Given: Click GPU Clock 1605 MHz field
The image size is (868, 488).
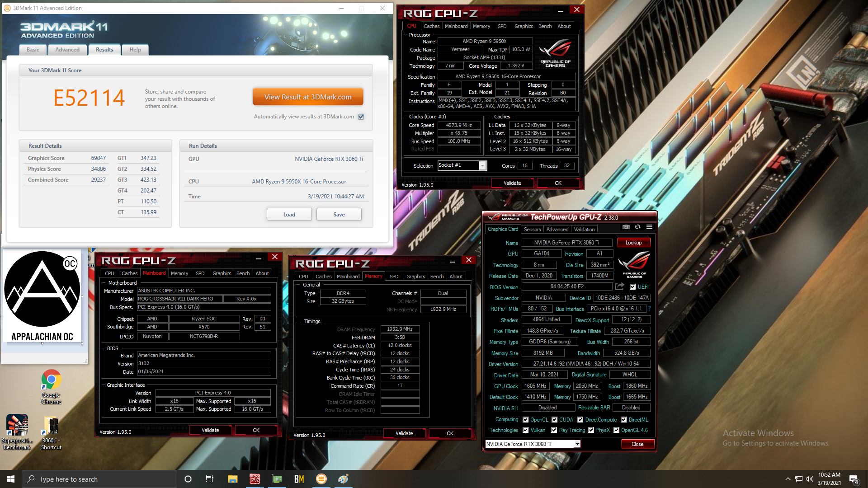Looking at the screenshot, I should (x=535, y=386).
